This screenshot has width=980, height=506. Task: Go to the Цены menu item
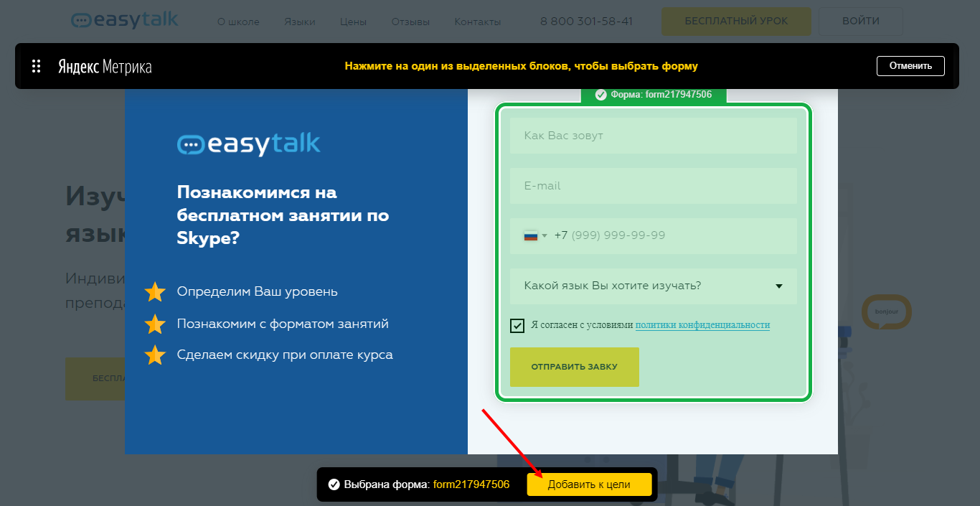(x=353, y=22)
